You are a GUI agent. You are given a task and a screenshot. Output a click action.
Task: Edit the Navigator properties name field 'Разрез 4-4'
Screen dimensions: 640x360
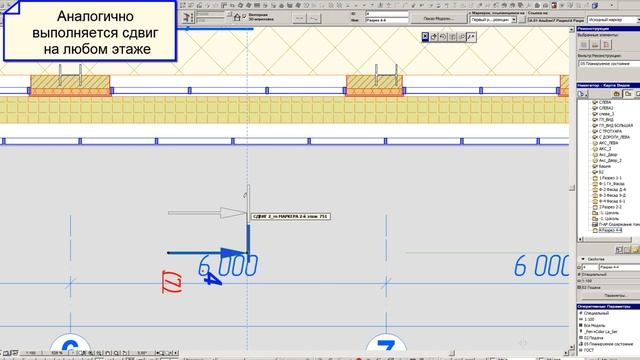point(619,267)
